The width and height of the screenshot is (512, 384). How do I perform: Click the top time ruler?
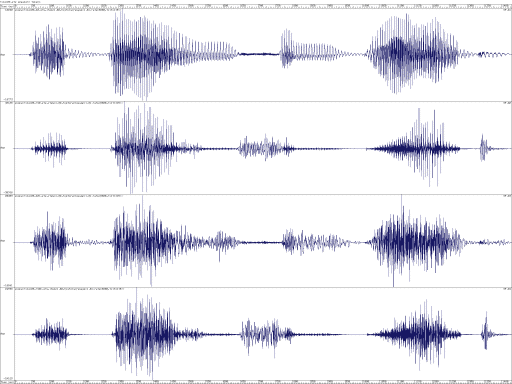(x=263, y=6)
